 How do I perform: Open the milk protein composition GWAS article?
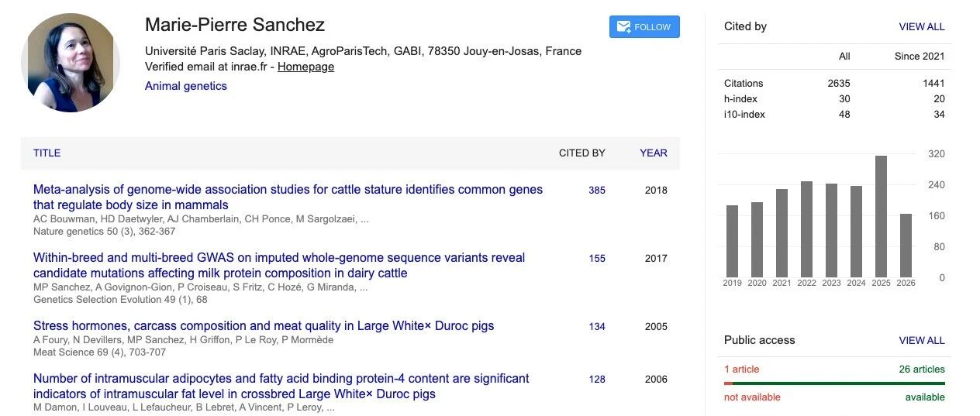pos(279,266)
